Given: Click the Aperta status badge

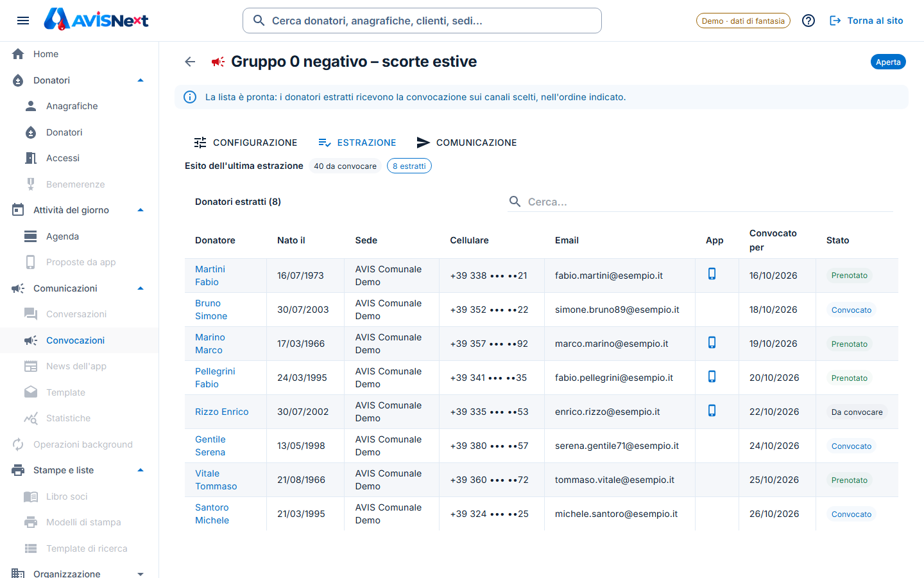Looking at the screenshot, I should click(888, 62).
